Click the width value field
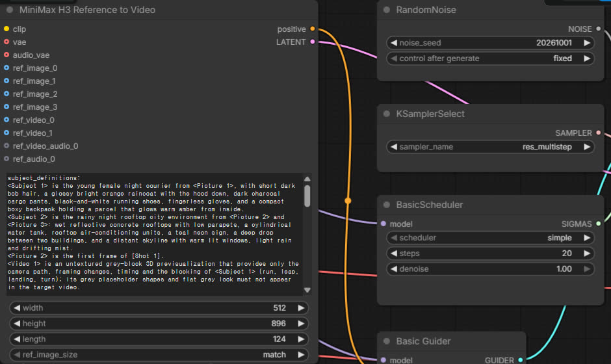Viewport: 611px width, 364px height. coord(159,308)
